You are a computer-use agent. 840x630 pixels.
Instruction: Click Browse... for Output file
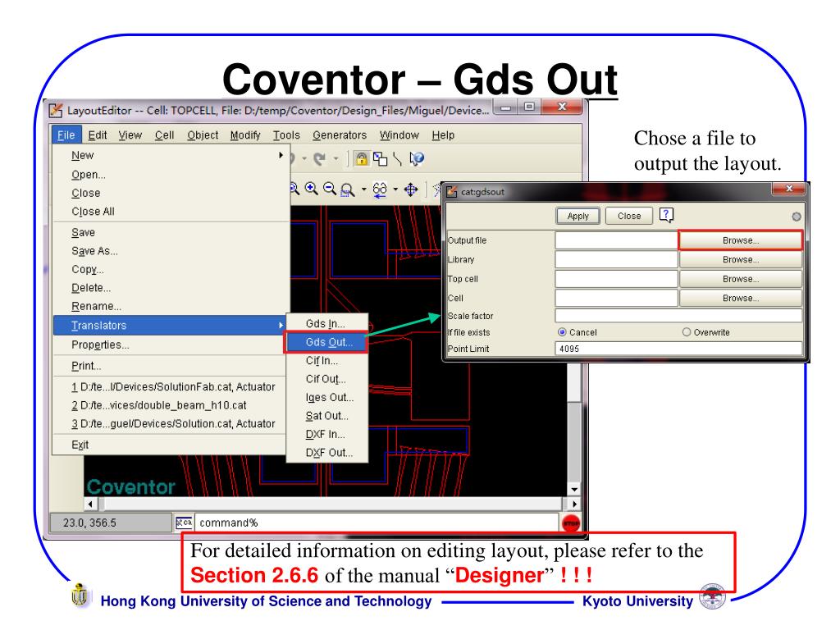(741, 240)
